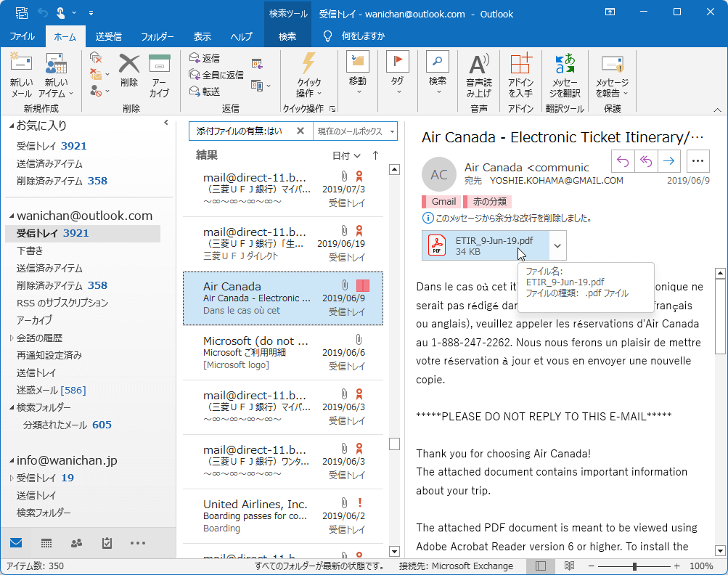
Task: Open United Airlines Boarding passes message
Action: (x=283, y=516)
